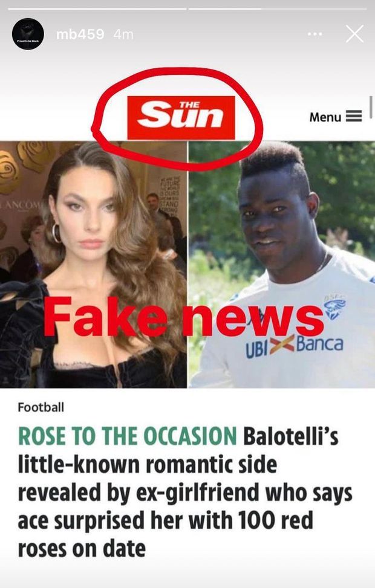The image size is (375, 588).
Task: Close the story with the X icon
Action: [x=354, y=34]
